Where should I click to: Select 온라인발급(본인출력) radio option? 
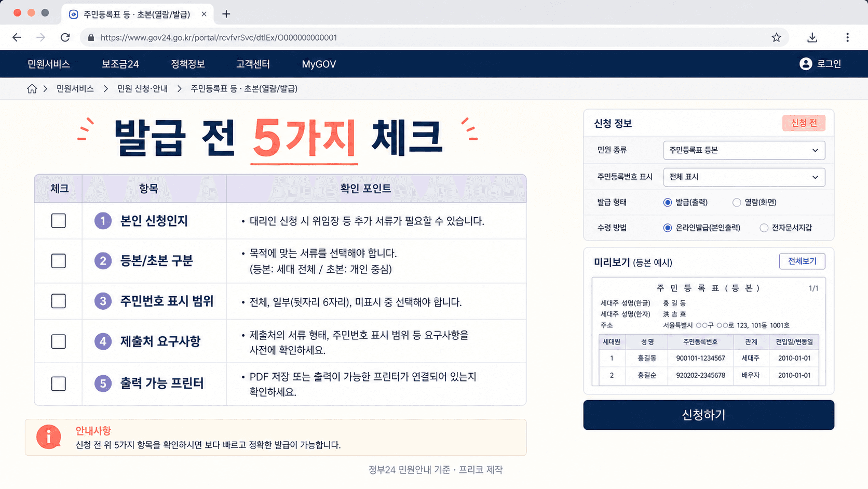point(668,228)
